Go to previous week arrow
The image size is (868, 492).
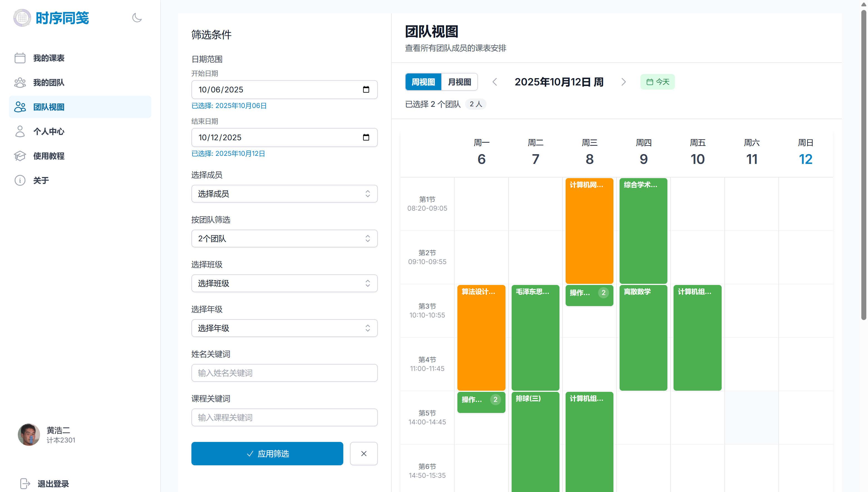click(495, 82)
